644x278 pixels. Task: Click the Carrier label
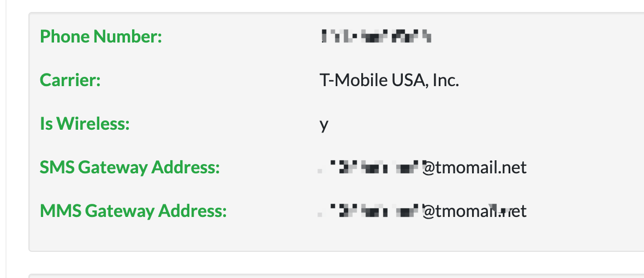tap(70, 80)
